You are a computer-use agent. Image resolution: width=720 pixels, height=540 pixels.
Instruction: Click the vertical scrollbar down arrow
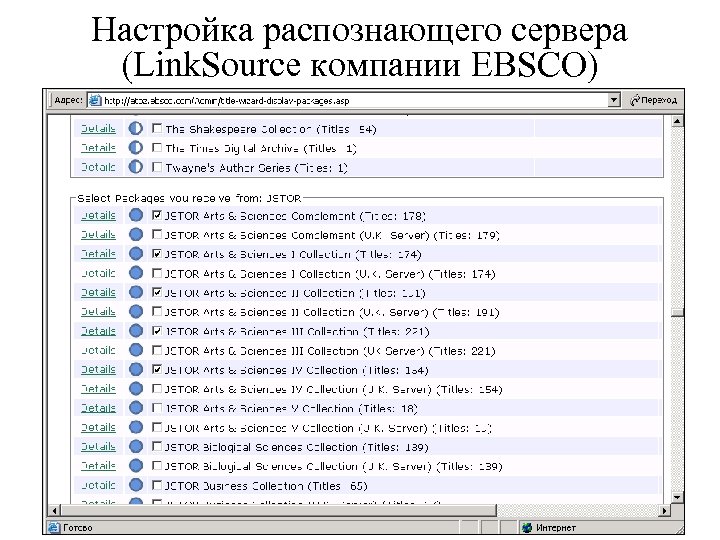point(677,497)
